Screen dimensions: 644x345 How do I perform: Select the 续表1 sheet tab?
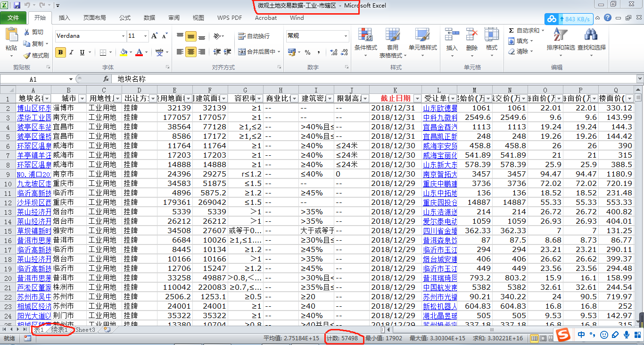tap(60, 330)
